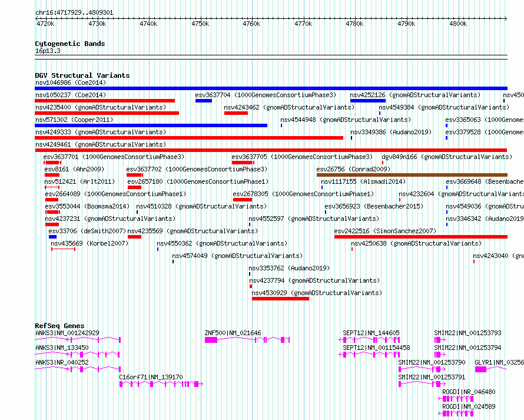Screen dimensions: 524x420
Task: Open nsv4549384 gnomAD variant label
Action: pos(444,107)
